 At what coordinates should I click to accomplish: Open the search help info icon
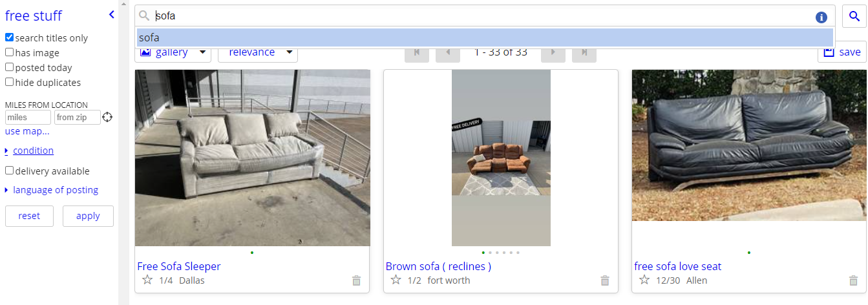tap(821, 17)
